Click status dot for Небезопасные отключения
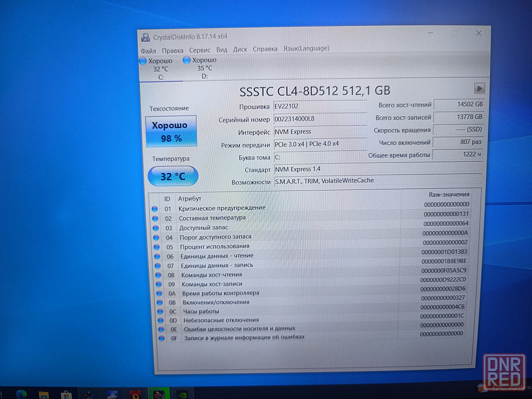Screen dimensions: 532x399 [161, 320]
